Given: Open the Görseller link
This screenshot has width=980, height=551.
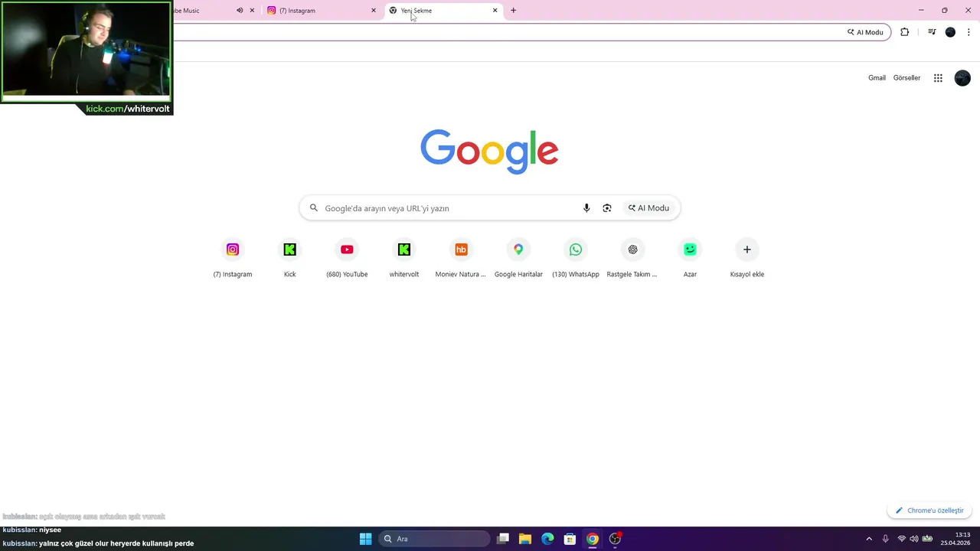Looking at the screenshot, I should coord(906,78).
